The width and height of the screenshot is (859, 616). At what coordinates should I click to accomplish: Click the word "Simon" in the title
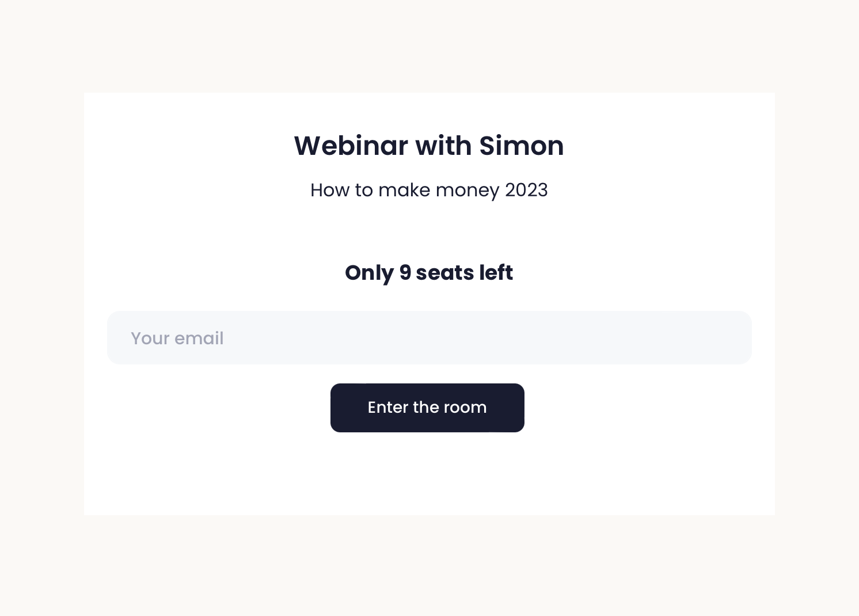coord(521,146)
